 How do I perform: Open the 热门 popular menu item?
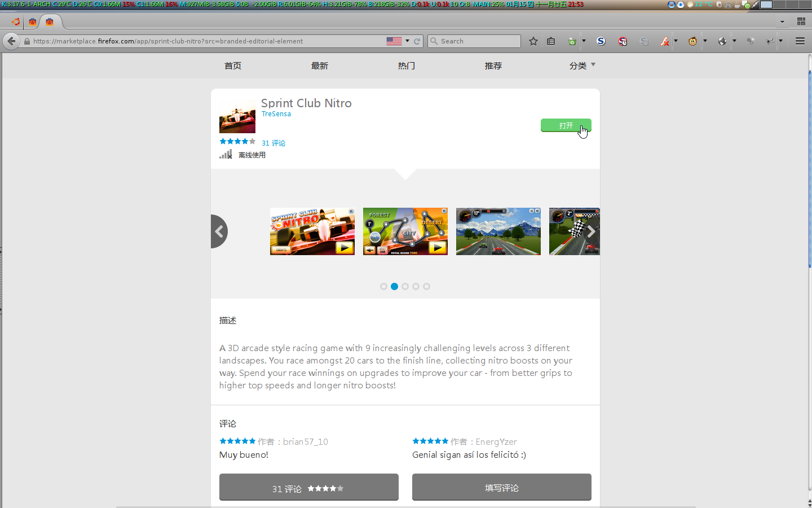point(407,65)
